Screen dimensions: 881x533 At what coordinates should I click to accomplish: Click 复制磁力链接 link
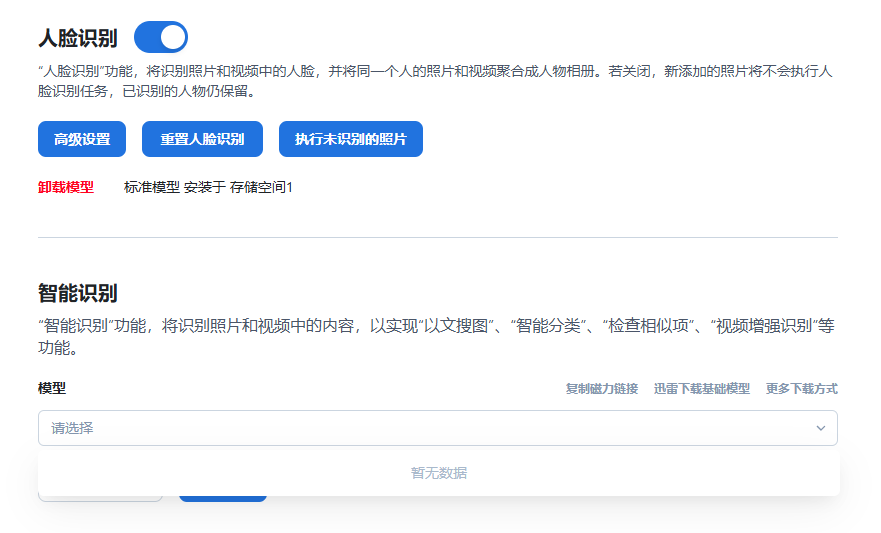pyautogui.click(x=601, y=389)
